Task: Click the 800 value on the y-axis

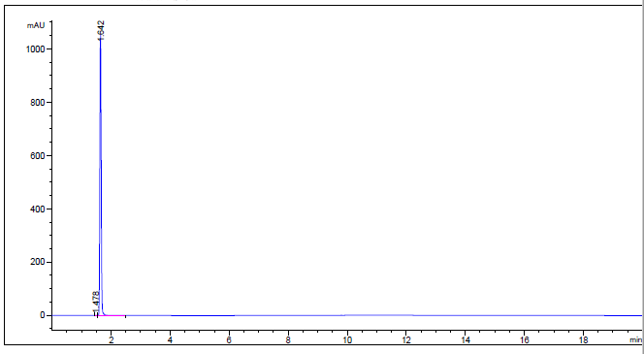Action: [39, 102]
